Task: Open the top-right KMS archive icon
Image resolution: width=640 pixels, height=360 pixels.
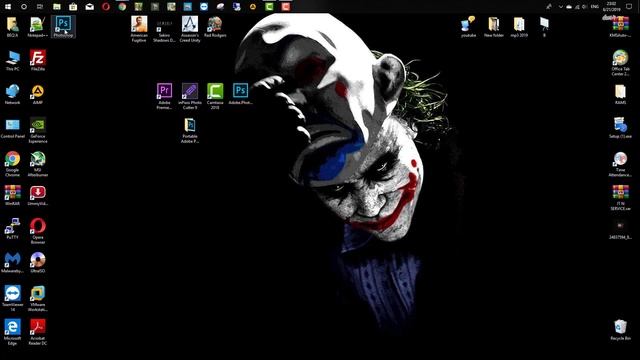Action: click(620, 27)
